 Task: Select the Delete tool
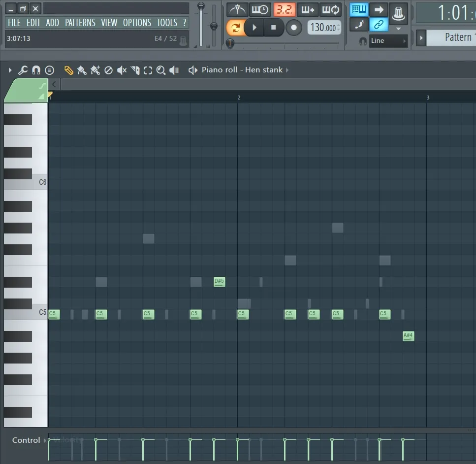[108, 70]
